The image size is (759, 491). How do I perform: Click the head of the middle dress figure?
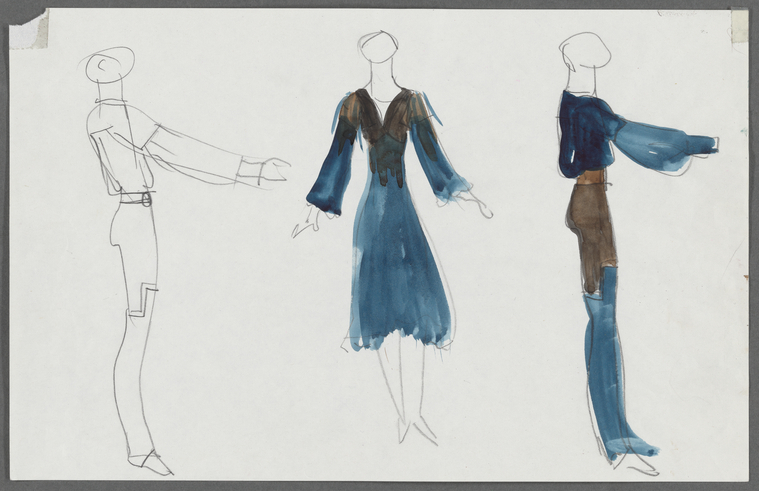(380, 47)
